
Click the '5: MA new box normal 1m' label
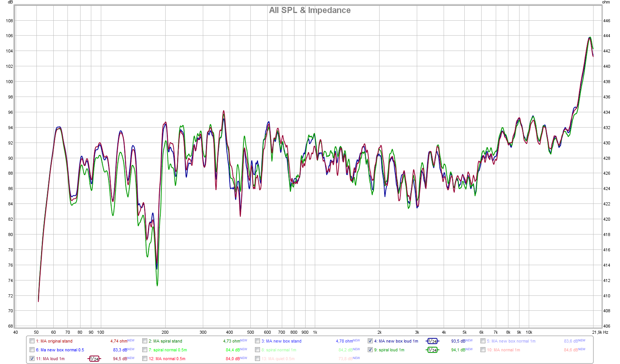point(511,341)
